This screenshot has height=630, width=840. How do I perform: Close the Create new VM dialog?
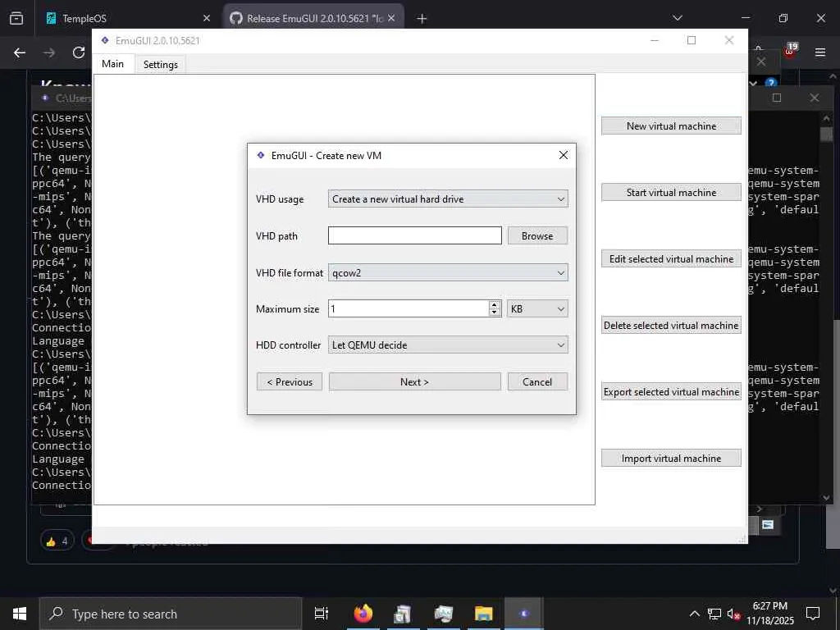(563, 155)
